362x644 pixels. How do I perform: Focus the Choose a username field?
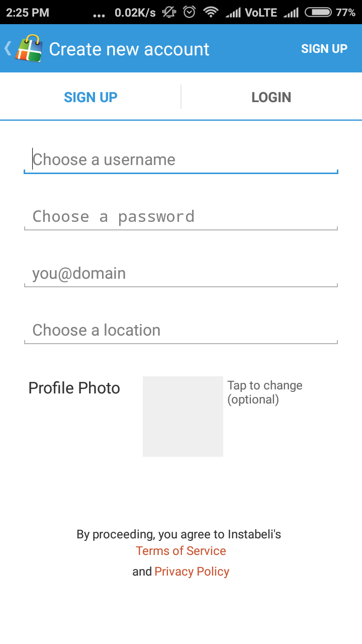[181, 160]
